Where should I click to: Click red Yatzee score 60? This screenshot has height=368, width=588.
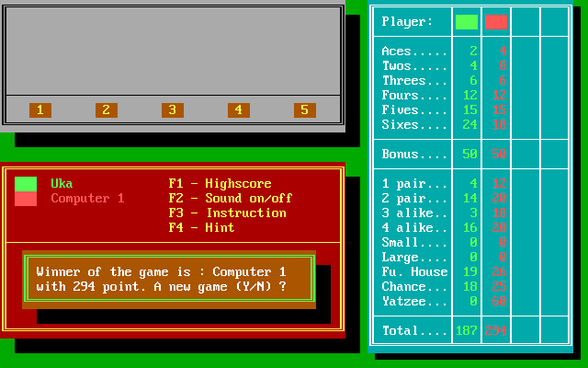pos(500,301)
